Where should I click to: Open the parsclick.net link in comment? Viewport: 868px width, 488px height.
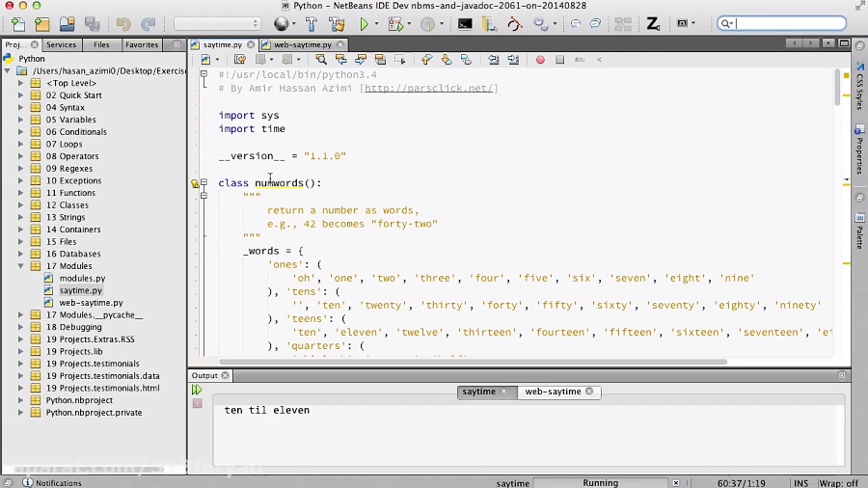pos(428,88)
